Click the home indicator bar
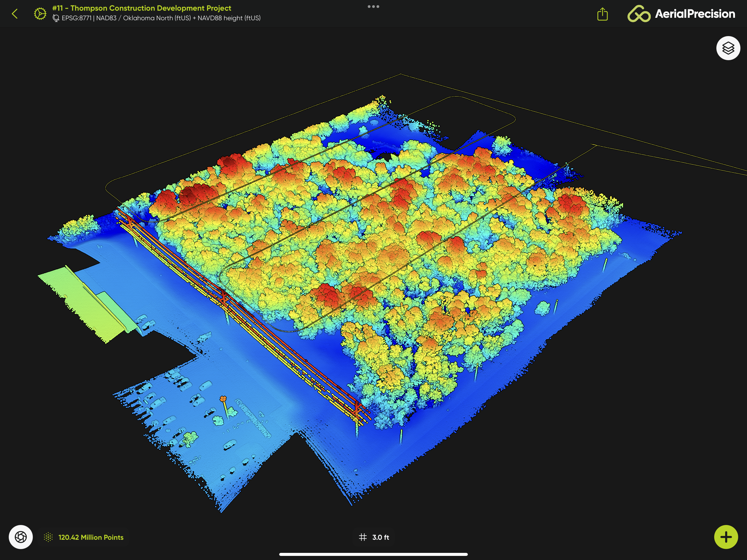Screen dimensions: 747x560 (373, 554)
